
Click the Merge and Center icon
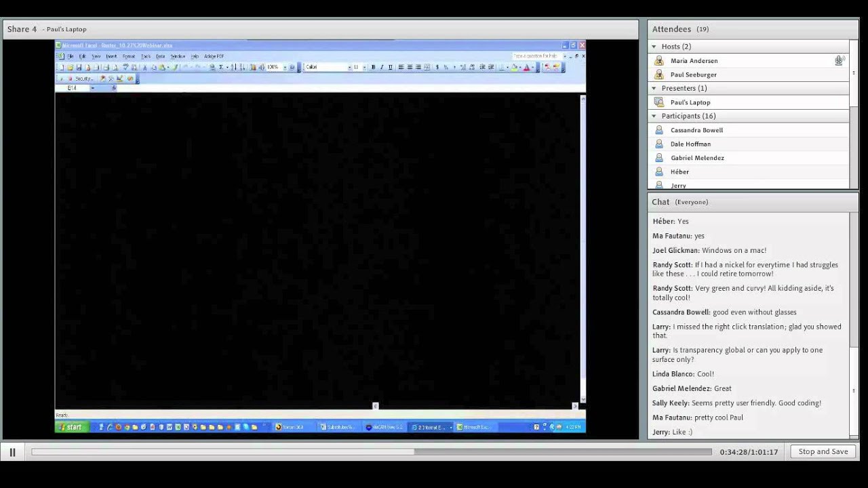tap(427, 67)
